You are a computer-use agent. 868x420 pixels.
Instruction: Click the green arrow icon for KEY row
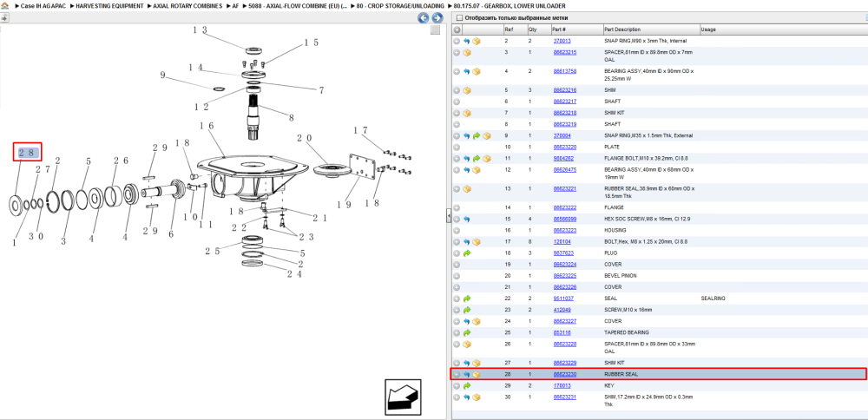tap(467, 385)
